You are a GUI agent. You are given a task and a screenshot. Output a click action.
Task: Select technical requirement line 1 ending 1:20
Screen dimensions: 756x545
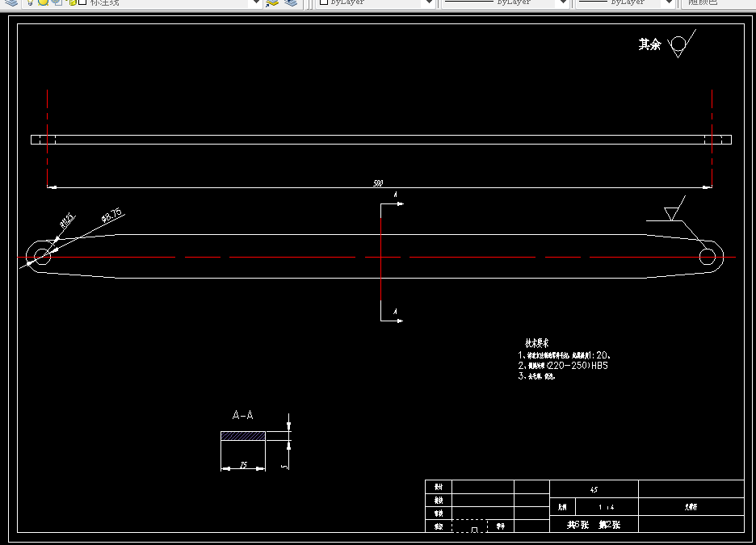pos(565,355)
